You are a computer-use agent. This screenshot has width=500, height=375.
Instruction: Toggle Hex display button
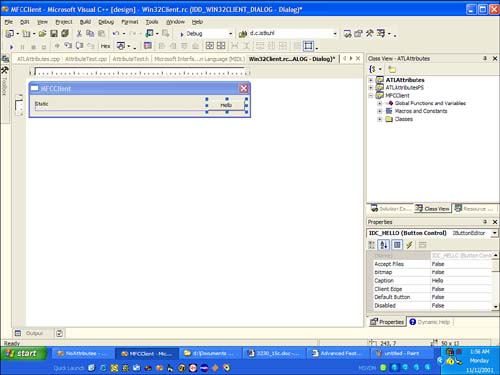tap(105, 46)
